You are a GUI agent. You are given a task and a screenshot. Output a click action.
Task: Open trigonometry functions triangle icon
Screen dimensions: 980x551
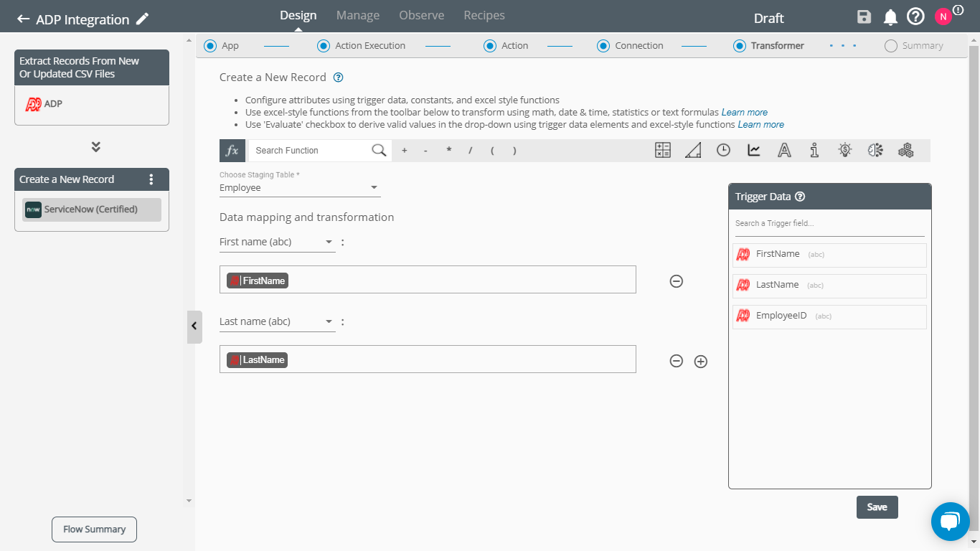pyautogui.click(x=693, y=150)
